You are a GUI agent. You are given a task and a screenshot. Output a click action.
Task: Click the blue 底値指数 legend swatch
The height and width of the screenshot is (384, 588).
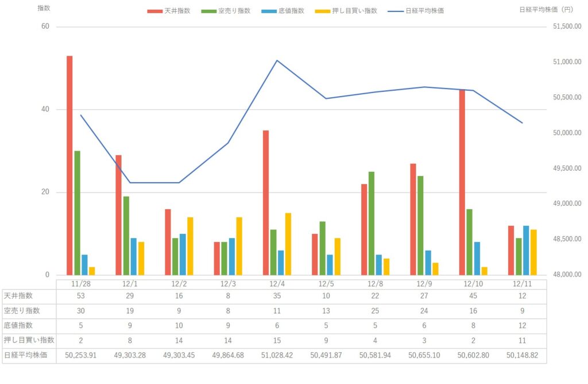268,11
